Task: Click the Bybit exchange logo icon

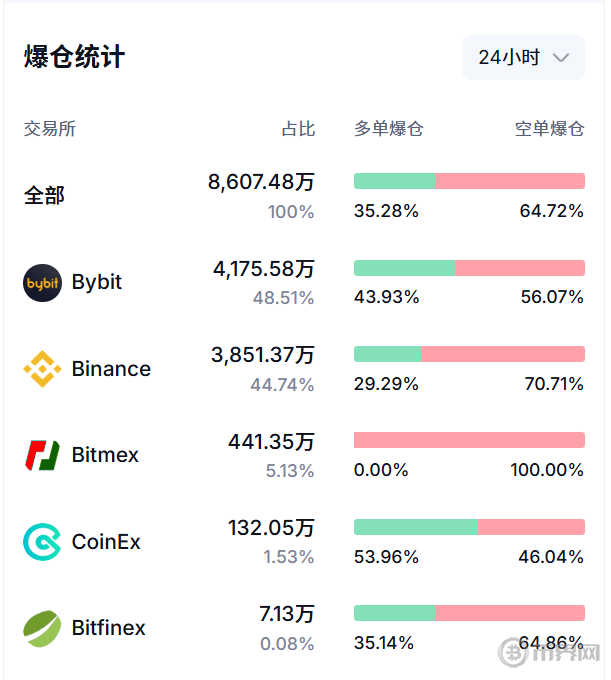Action: [42, 283]
